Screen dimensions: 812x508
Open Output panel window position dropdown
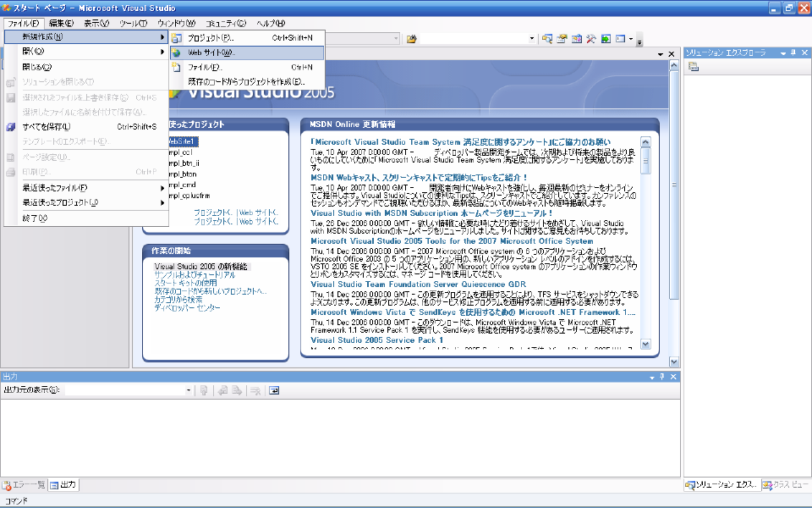[x=652, y=377]
